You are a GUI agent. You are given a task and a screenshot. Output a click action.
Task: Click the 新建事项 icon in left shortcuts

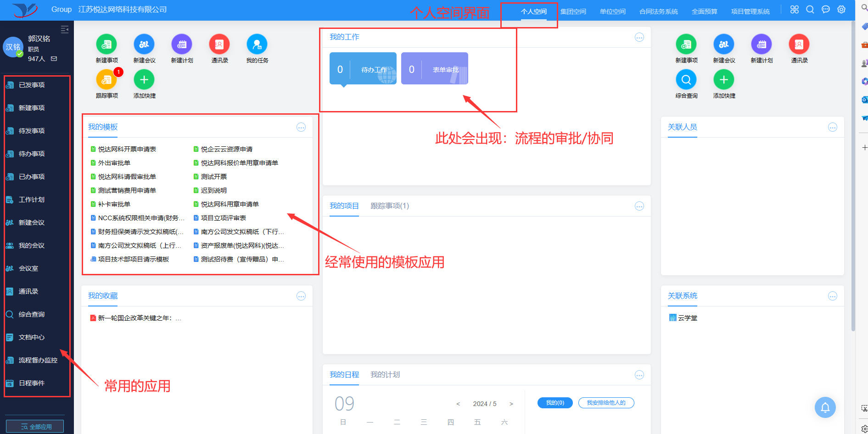(106, 45)
